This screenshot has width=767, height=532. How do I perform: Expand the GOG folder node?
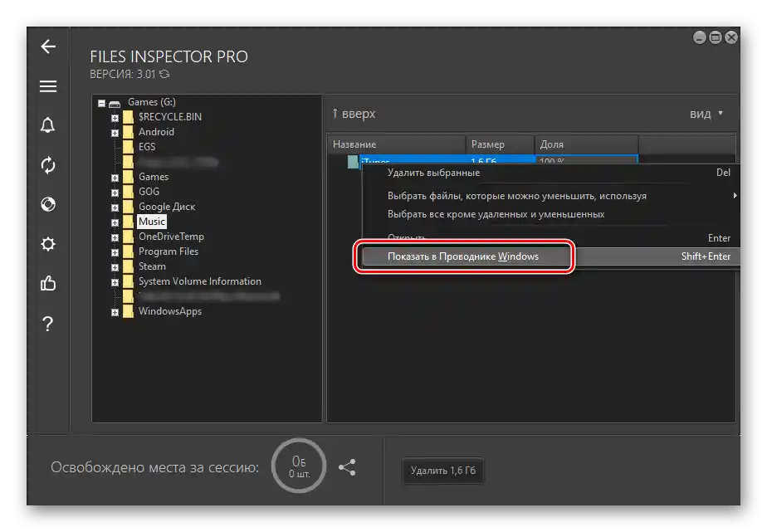pyautogui.click(x=115, y=193)
